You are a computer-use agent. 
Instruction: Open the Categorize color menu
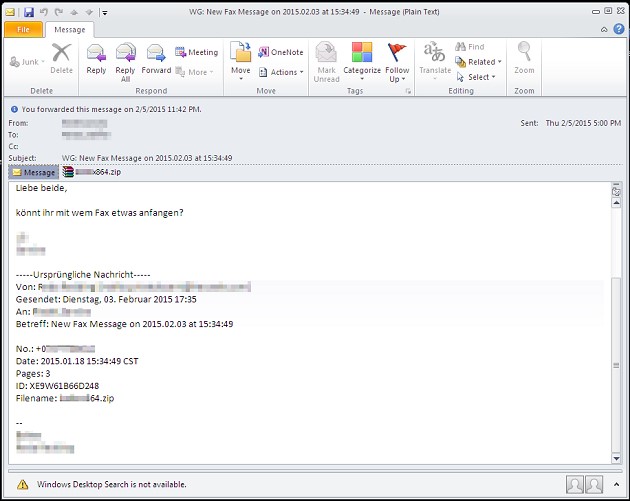[x=361, y=60]
